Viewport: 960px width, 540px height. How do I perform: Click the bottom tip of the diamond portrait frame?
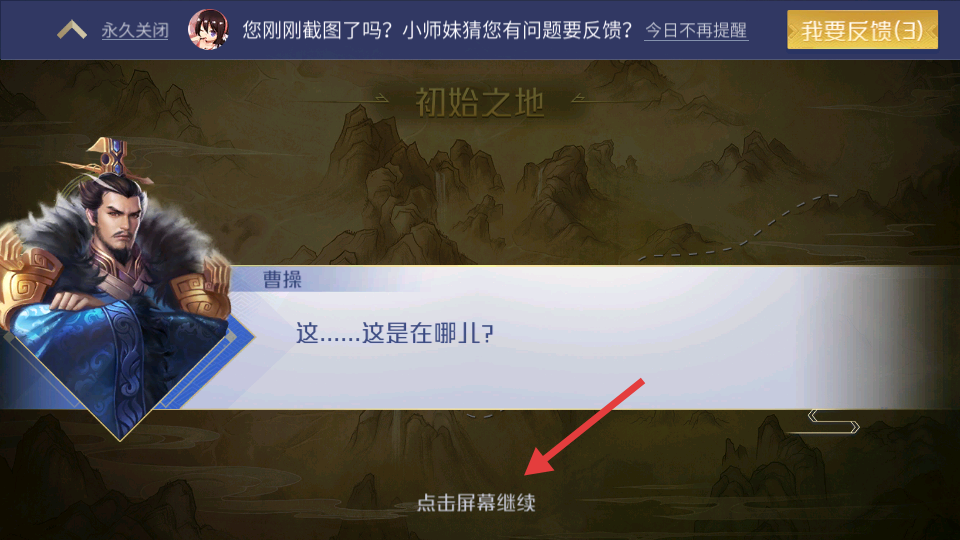tap(120, 436)
